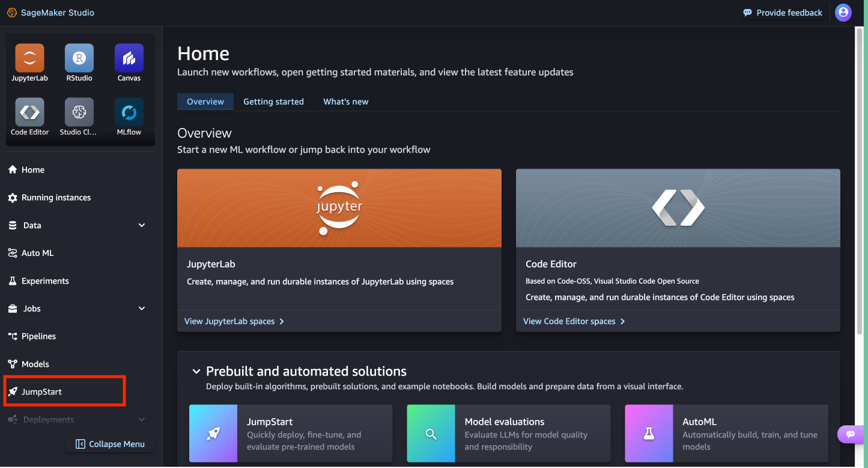
Task: Click the JumpStart rocket icon in sidebar
Action: (12, 392)
